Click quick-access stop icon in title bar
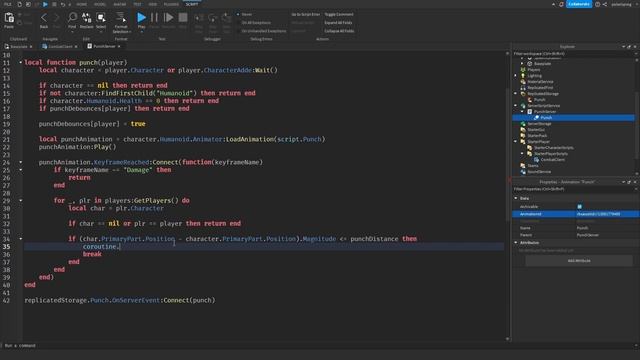Image resolution: width=640 pixels, height=360 pixels. click(x=54, y=4)
